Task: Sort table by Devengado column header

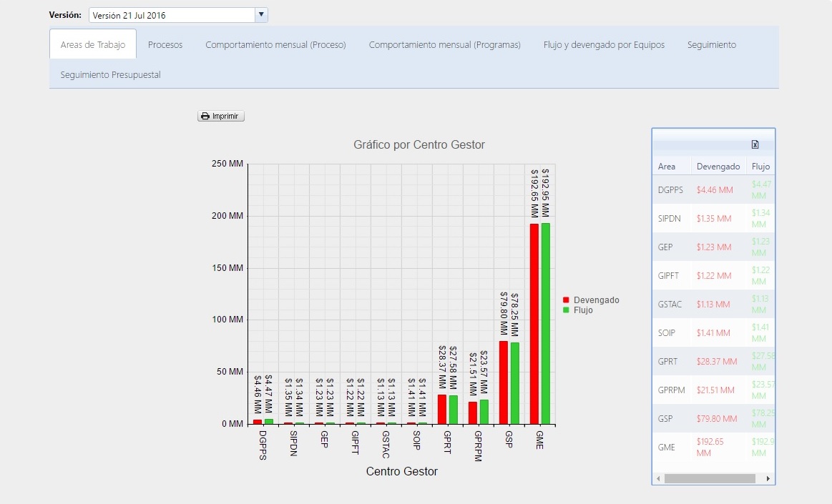Action: click(x=718, y=167)
